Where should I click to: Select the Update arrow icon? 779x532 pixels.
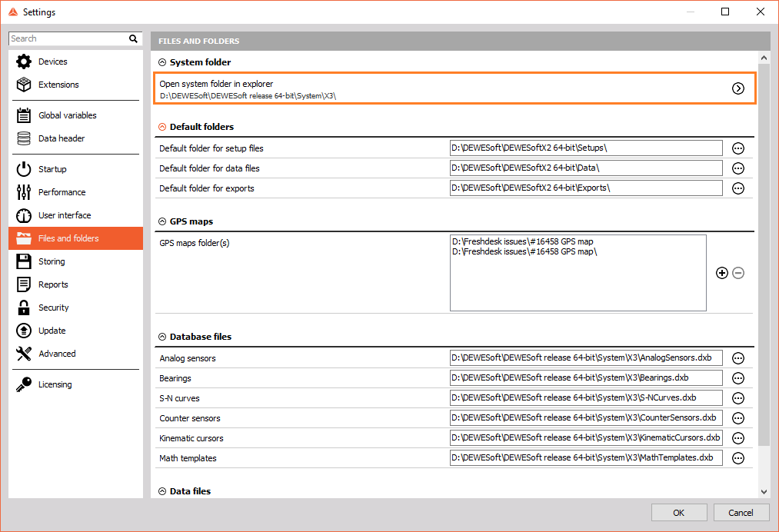24,331
